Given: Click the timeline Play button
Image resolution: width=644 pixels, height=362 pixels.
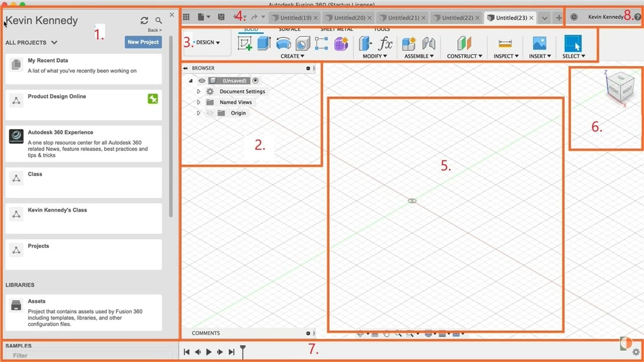Looking at the screenshot, I should [209, 352].
